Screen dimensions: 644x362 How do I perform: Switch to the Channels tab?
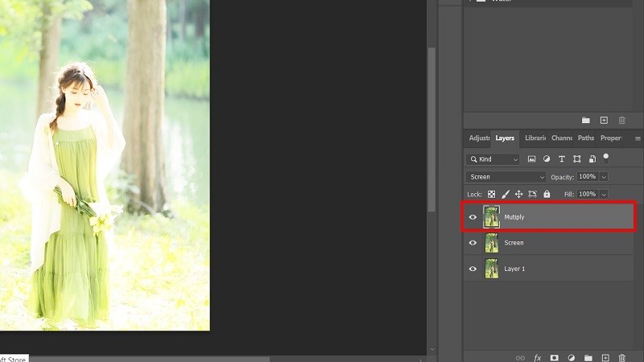pyautogui.click(x=561, y=138)
